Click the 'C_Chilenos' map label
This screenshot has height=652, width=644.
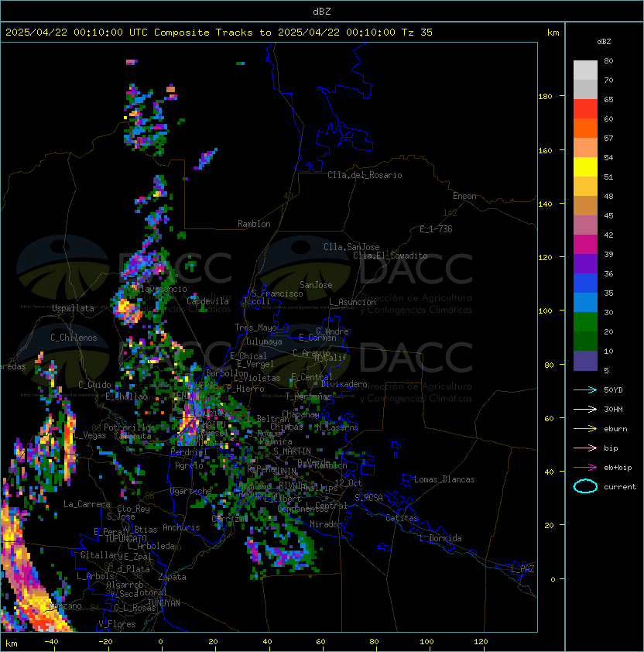pyautogui.click(x=74, y=338)
